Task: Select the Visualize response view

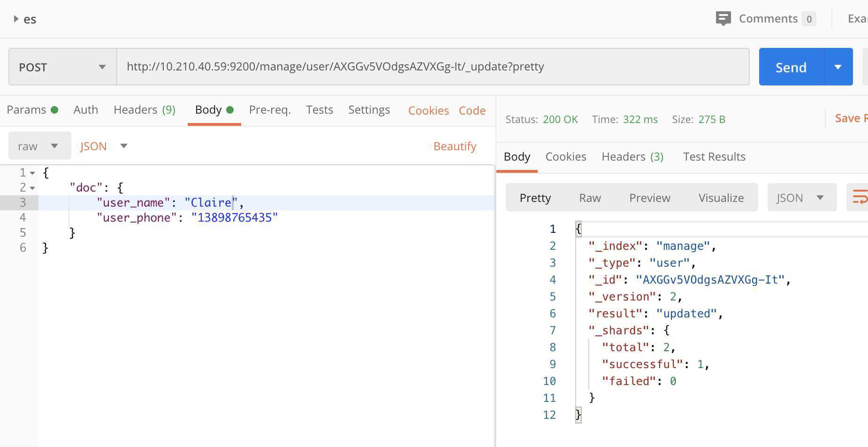Action: pyautogui.click(x=721, y=198)
